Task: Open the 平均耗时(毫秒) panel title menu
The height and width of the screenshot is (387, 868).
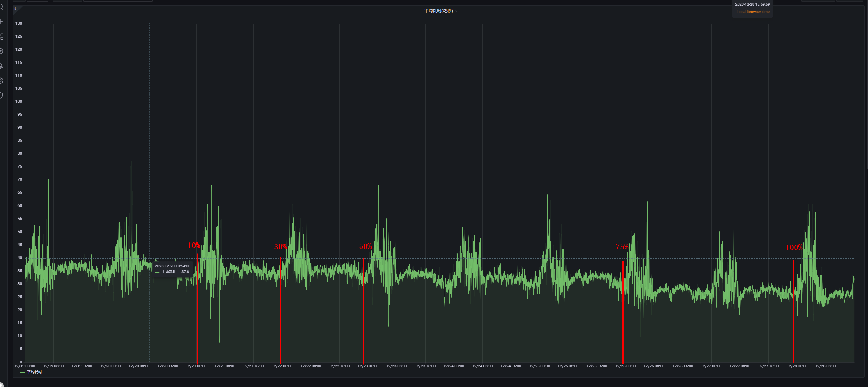Action: coord(438,11)
